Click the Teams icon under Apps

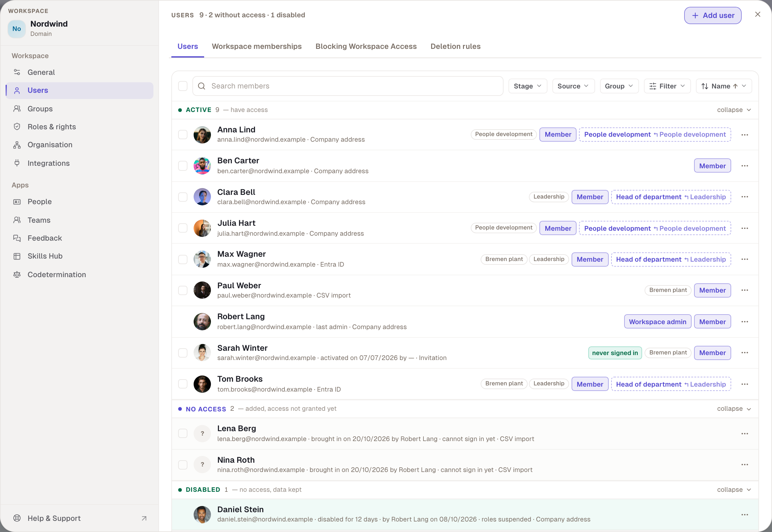(17, 220)
